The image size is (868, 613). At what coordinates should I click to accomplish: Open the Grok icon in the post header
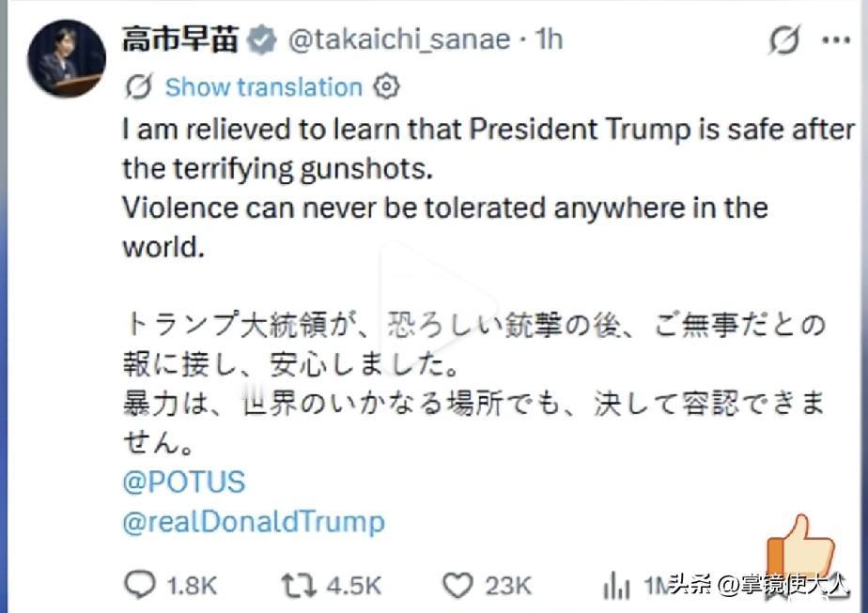coord(783,40)
